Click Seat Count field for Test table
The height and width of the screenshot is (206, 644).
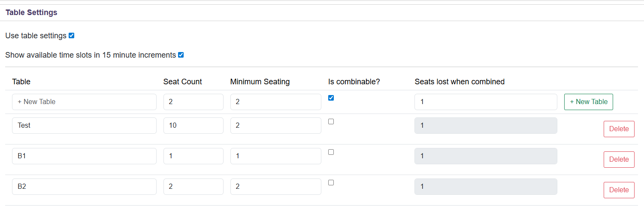tap(193, 126)
